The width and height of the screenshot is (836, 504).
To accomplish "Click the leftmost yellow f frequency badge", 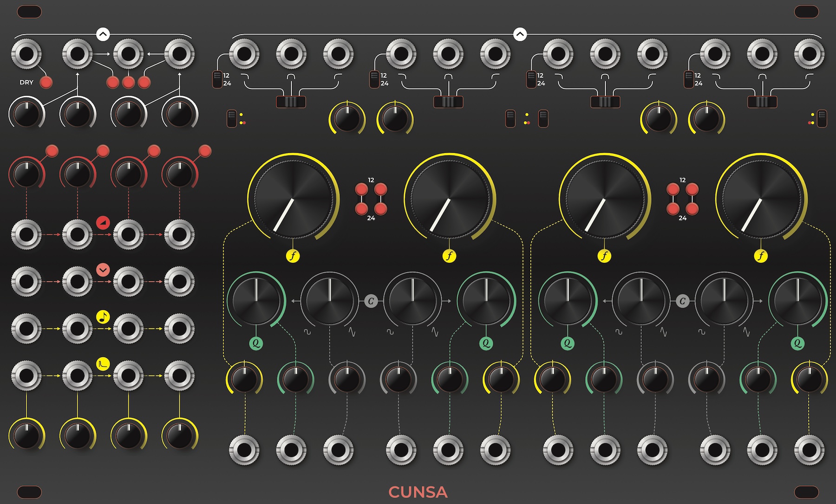I will [293, 255].
